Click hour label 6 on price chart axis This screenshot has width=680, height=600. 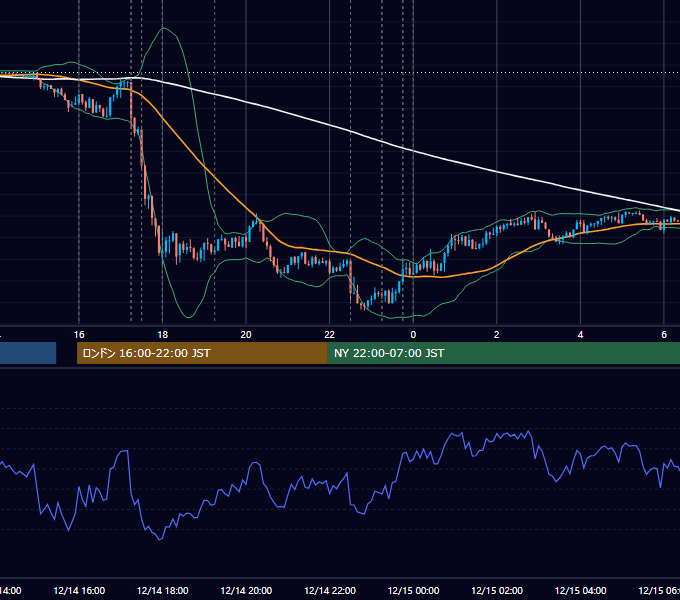point(664,335)
